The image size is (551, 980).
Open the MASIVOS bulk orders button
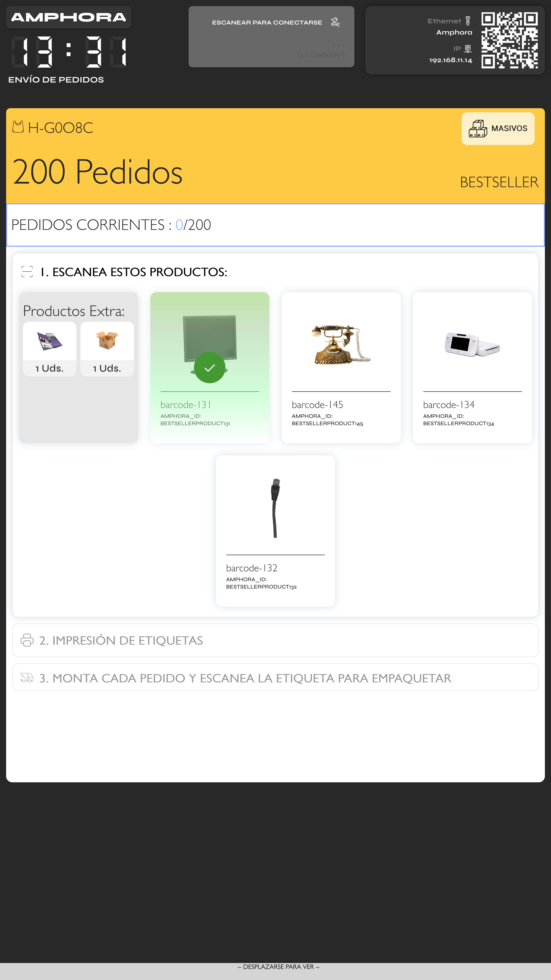pyautogui.click(x=498, y=129)
